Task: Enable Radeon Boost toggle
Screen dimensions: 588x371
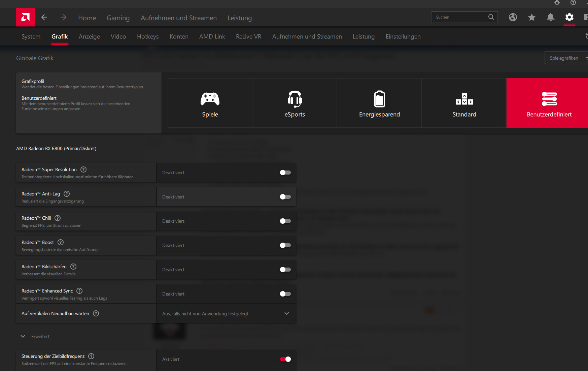Action: (x=285, y=245)
